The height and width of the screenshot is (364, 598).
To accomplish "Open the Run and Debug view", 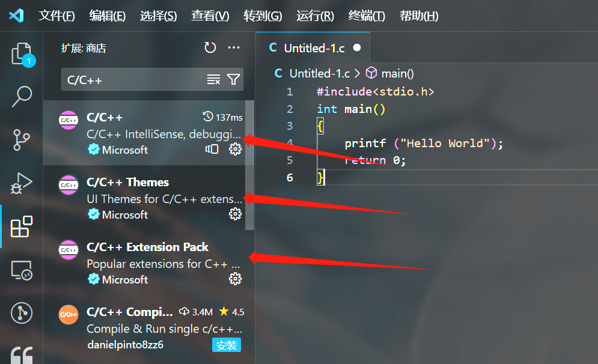I will tap(22, 183).
